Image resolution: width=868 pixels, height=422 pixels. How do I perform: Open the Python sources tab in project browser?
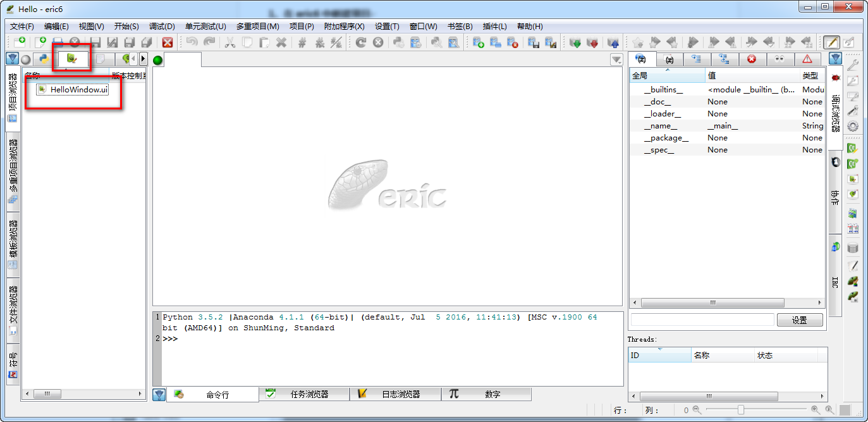click(44, 59)
